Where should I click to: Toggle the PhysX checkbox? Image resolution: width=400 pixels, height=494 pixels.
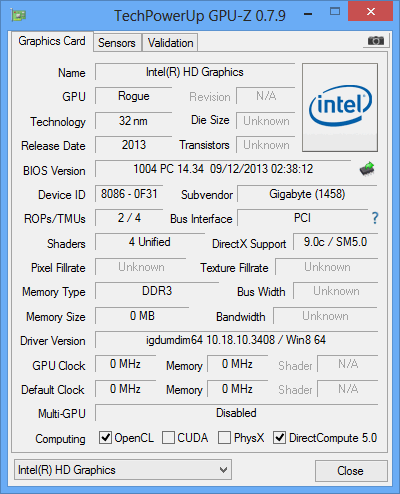click(224, 438)
